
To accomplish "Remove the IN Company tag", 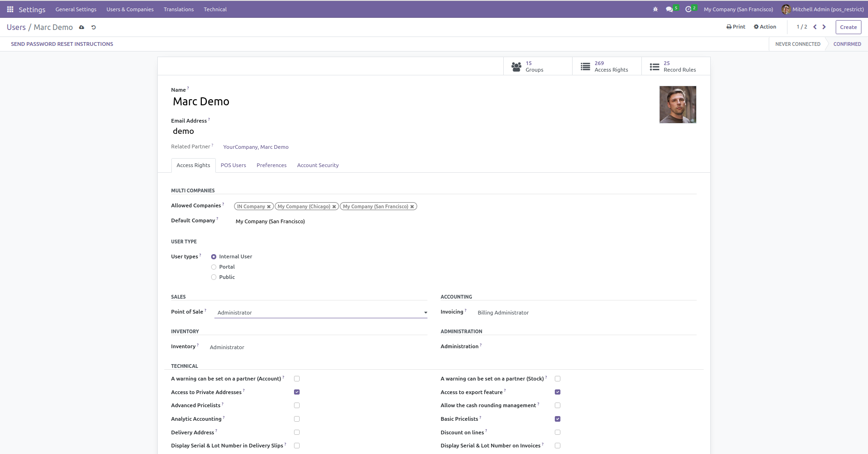I will (269, 207).
